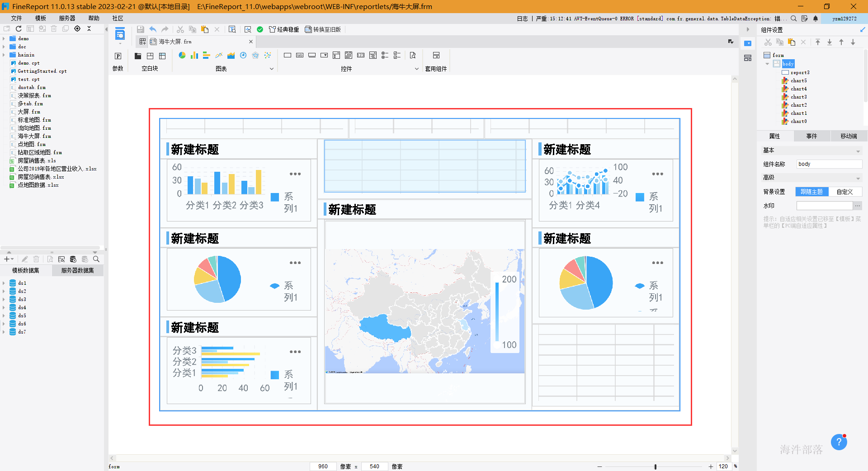Insert a pie chart component
Screen dimensions: 868x471
click(182, 55)
